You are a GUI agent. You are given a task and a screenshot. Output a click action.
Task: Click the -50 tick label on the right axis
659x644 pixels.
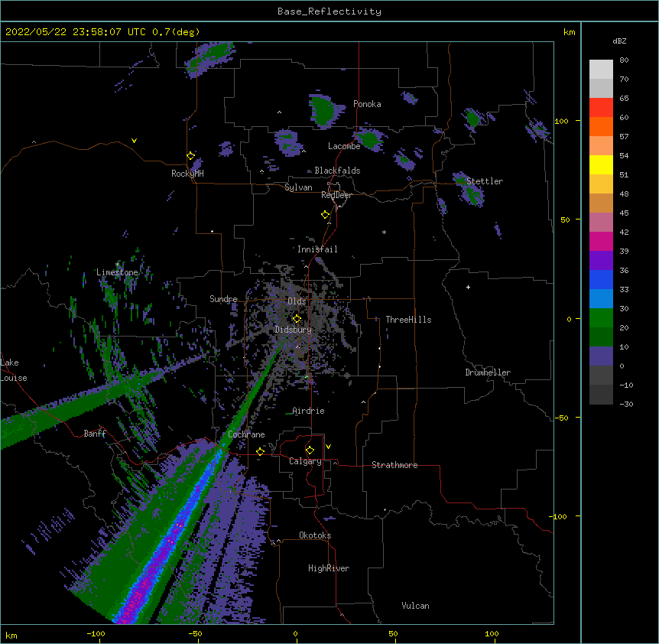pyautogui.click(x=561, y=418)
